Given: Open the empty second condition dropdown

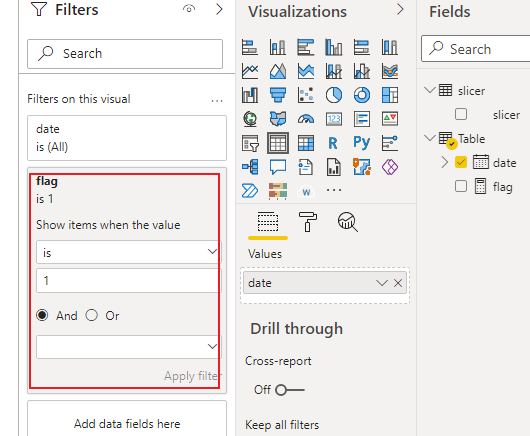Looking at the screenshot, I should (128, 347).
